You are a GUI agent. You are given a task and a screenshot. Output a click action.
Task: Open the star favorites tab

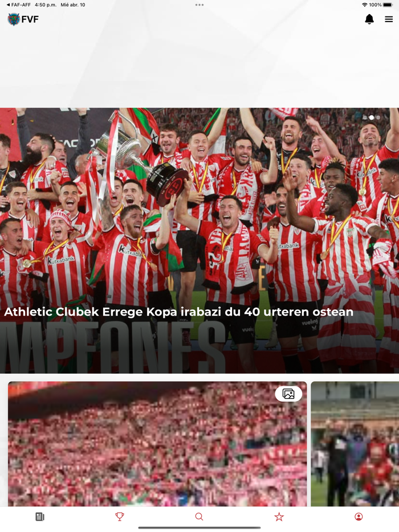click(x=279, y=517)
